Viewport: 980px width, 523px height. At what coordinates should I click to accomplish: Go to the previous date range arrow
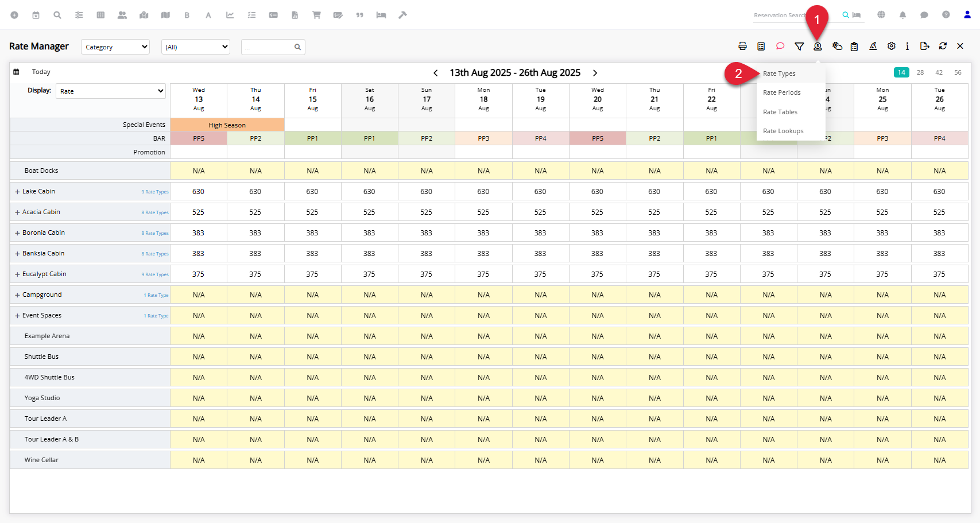(435, 73)
